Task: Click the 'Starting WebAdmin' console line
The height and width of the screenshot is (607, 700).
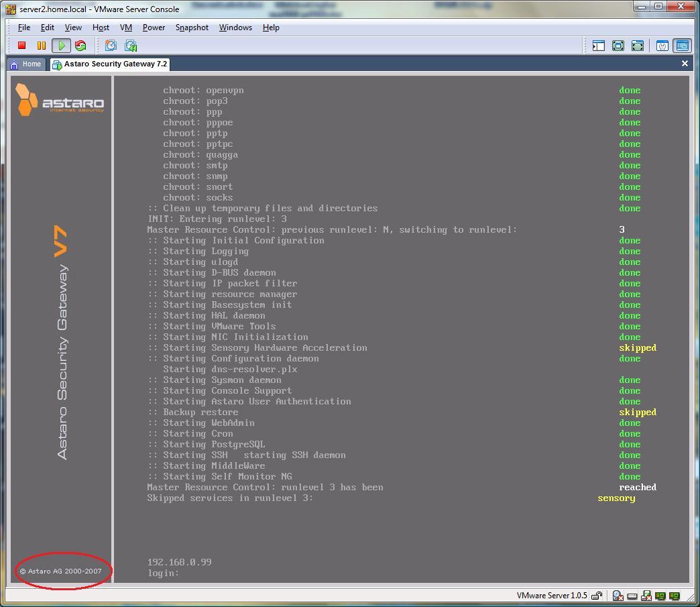Action: point(201,423)
